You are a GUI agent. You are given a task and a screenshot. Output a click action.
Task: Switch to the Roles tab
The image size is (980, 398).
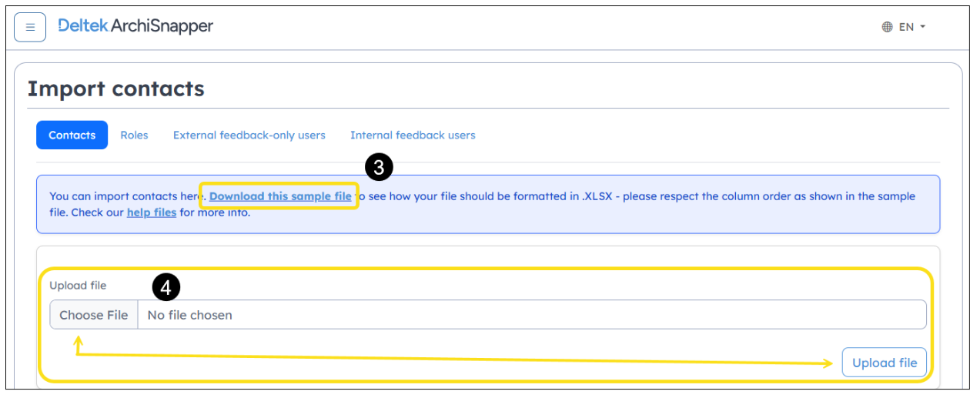(134, 135)
